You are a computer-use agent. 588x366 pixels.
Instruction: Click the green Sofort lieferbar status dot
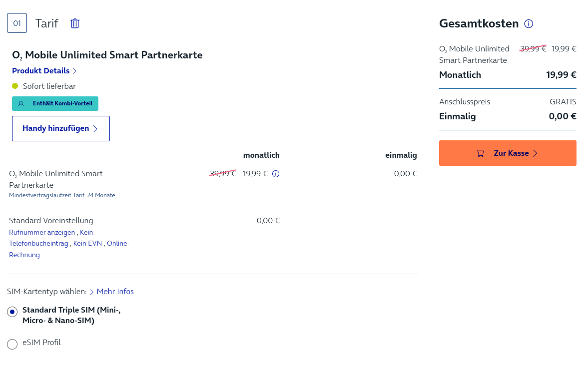[15, 86]
